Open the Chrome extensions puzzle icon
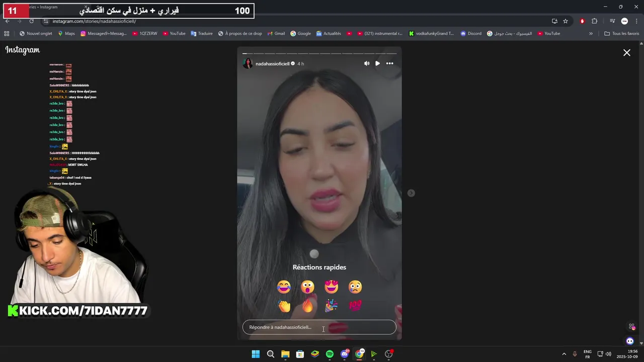The image size is (644, 362). tap(594, 21)
